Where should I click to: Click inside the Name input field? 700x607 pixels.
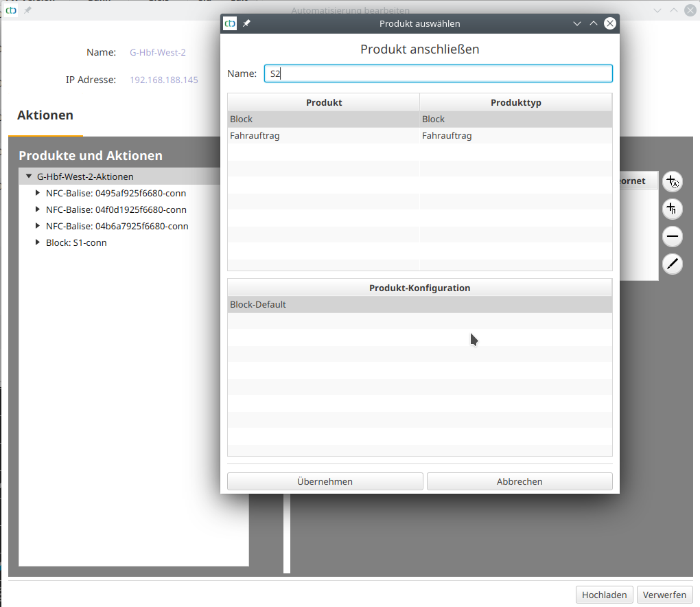click(x=438, y=73)
